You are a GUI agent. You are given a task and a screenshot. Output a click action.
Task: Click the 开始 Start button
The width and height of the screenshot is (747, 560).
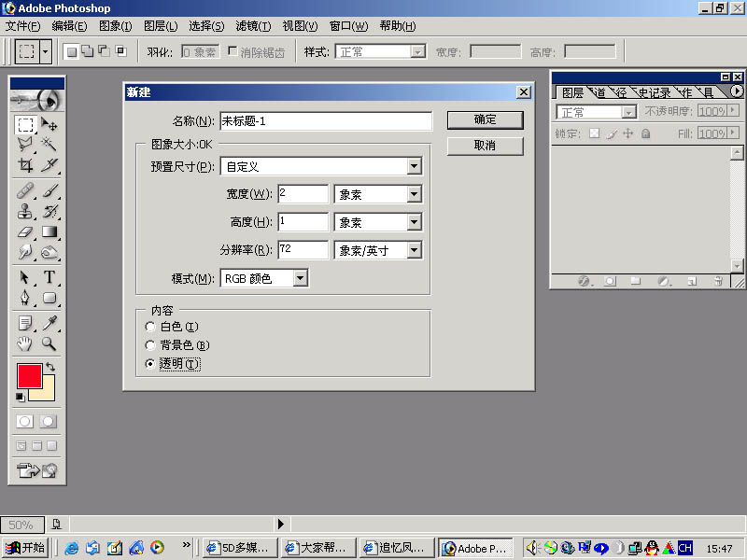[x=26, y=548]
